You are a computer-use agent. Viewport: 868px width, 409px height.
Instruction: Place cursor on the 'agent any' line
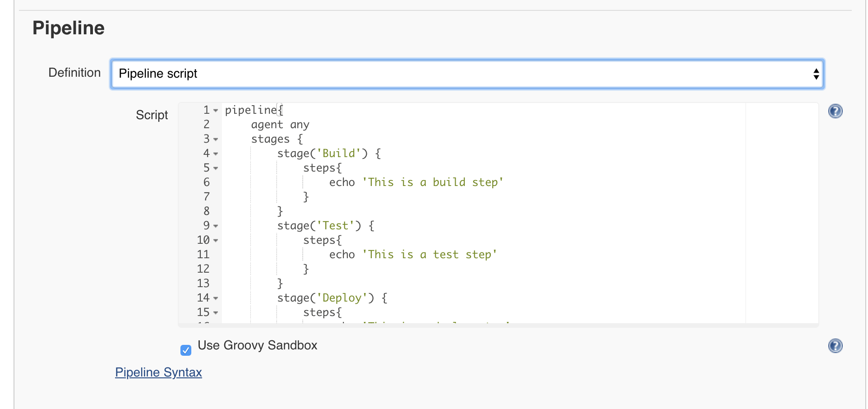(280, 125)
